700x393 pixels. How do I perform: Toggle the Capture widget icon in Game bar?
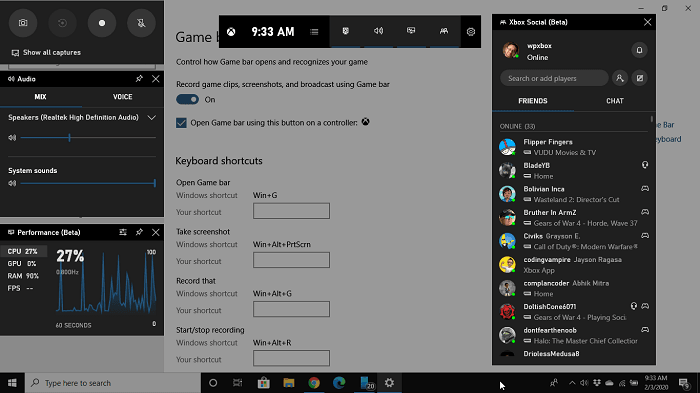[x=346, y=31]
